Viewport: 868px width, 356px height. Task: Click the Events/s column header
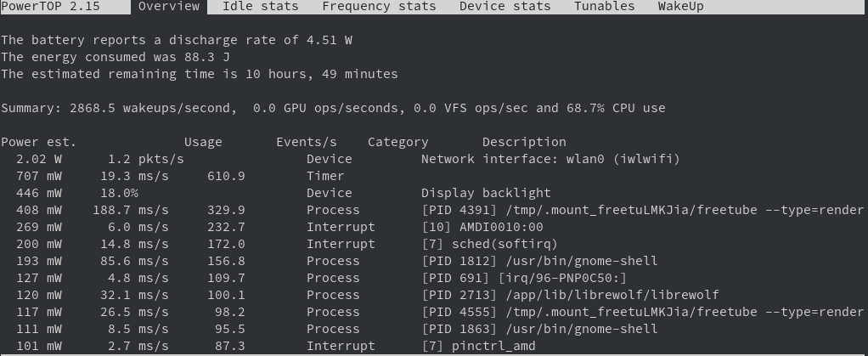306,142
